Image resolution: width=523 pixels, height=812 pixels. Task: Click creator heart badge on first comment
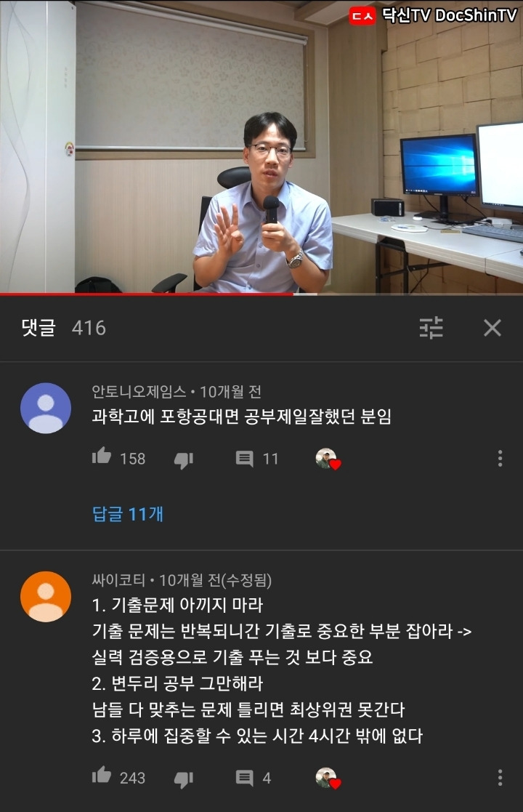coord(328,459)
